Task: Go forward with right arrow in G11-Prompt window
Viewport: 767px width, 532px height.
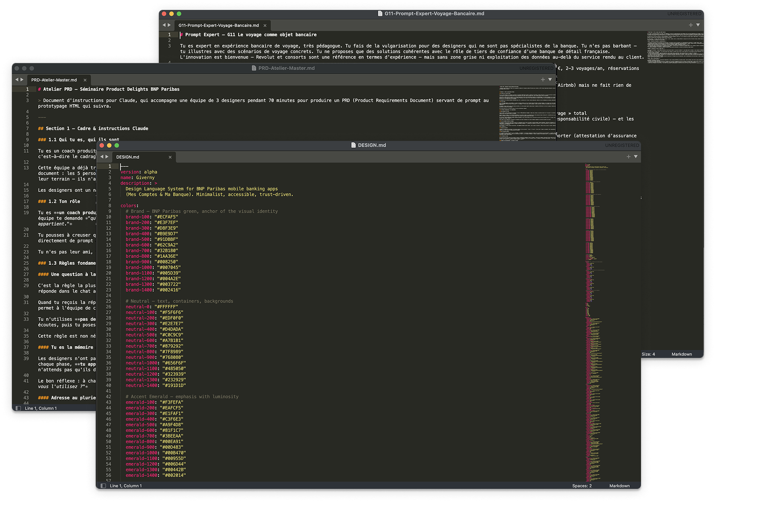Action: click(x=169, y=25)
